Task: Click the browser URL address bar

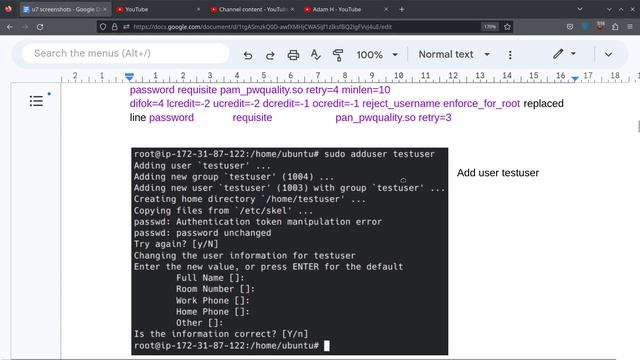Action: tap(306, 27)
